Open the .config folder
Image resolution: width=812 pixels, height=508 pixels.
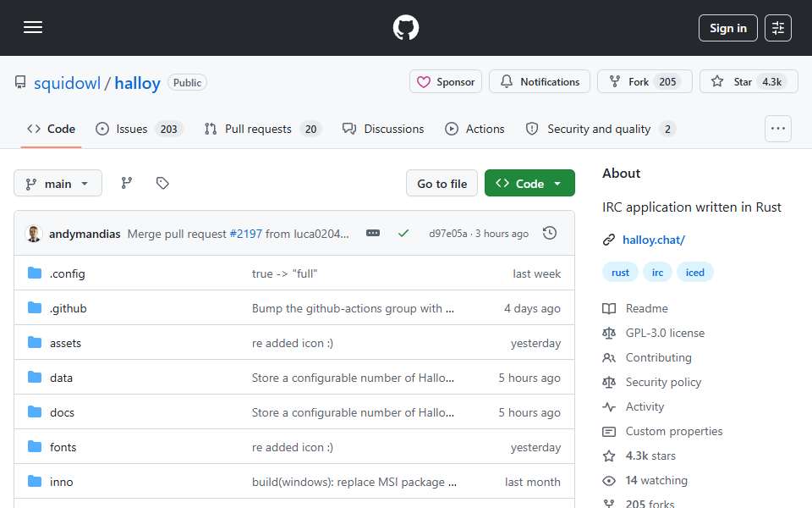68,273
